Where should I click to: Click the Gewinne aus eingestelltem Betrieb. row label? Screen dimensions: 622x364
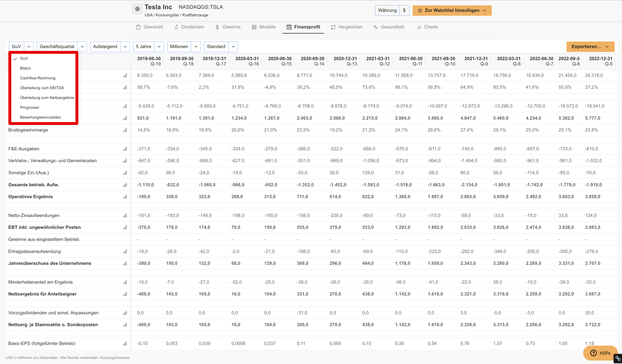point(44,239)
